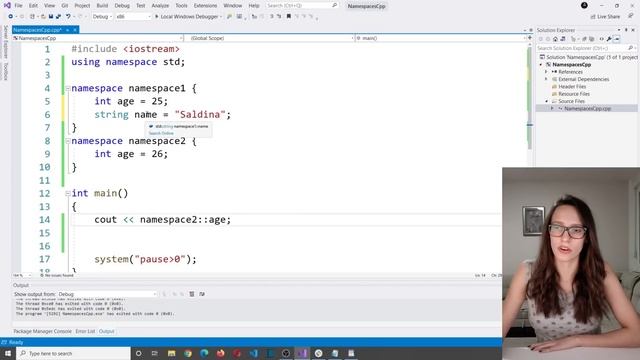Select Header Files folder in Solution Explorer
Image resolution: width=640 pixels, height=360 pixels.
tap(572, 87)
